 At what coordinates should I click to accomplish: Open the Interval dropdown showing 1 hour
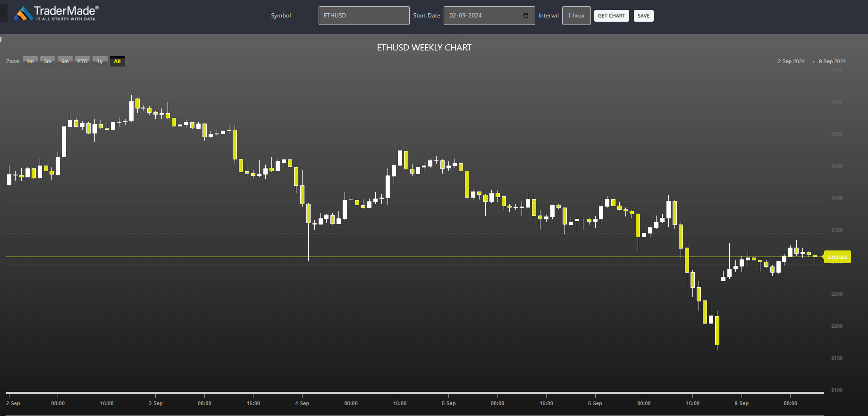(x=576, y=16)
